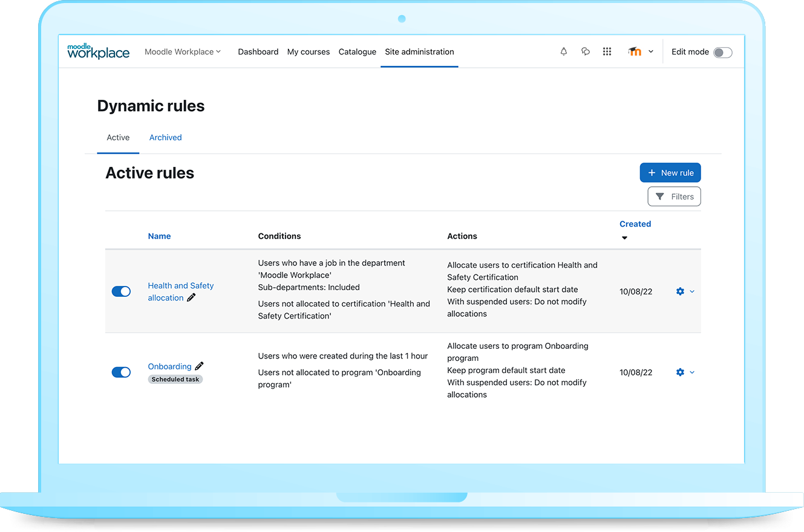Screen dimensions: 804x532
Task: Click the New rule button
Action: point(670,173)
